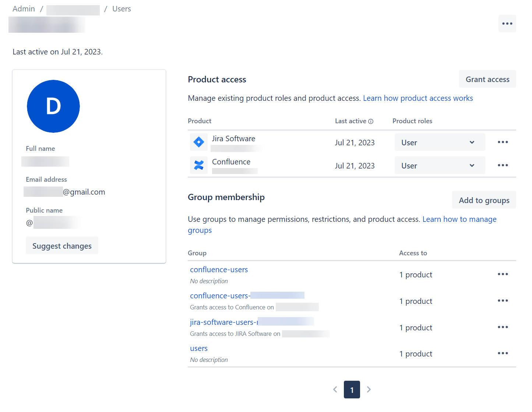Open actions menu on Confluence row
Viewport: 532px width, 412px height.
(x=503, y=165)
